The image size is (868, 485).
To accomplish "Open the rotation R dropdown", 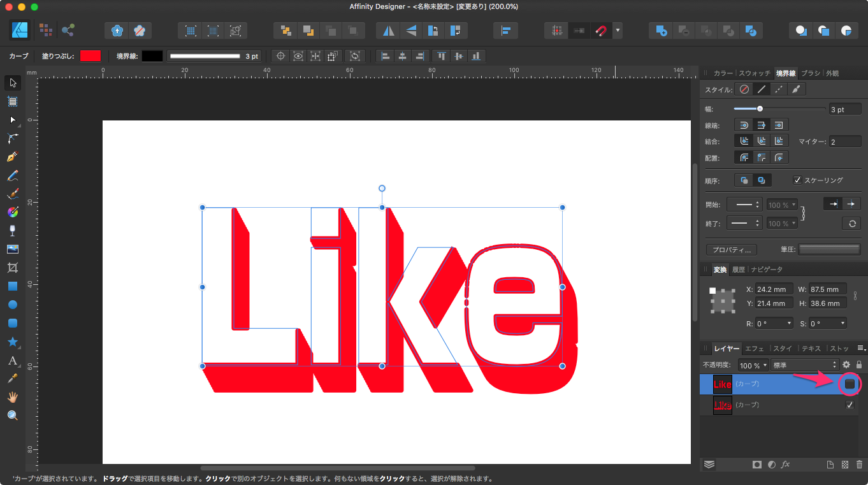I will pyautogui.click(x=774, y=324).
